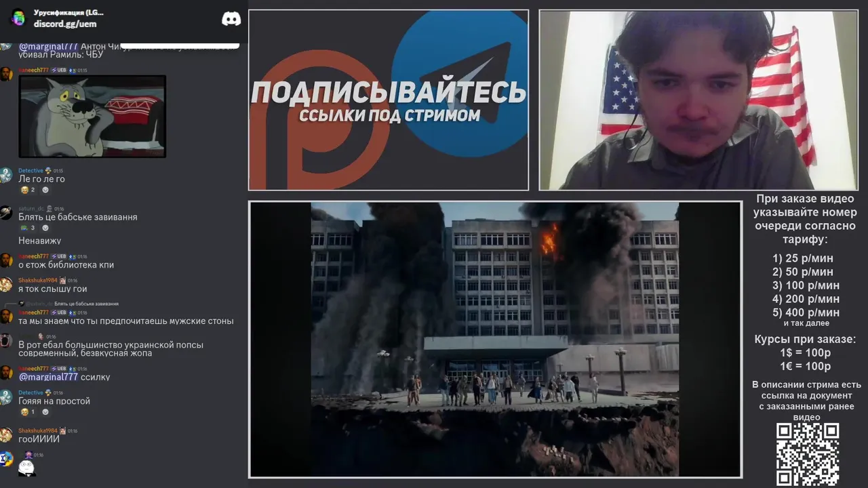
Task: Click the burning building video player
Action: (x=495, y=340)
